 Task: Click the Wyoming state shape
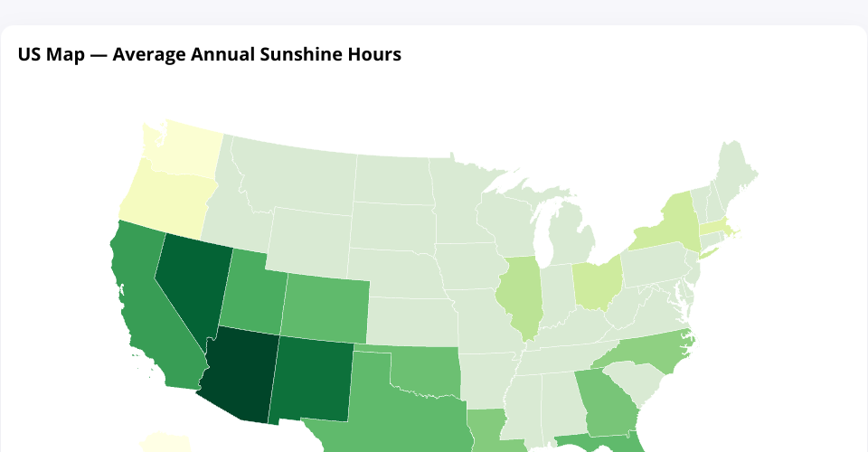tap(307, 240)
